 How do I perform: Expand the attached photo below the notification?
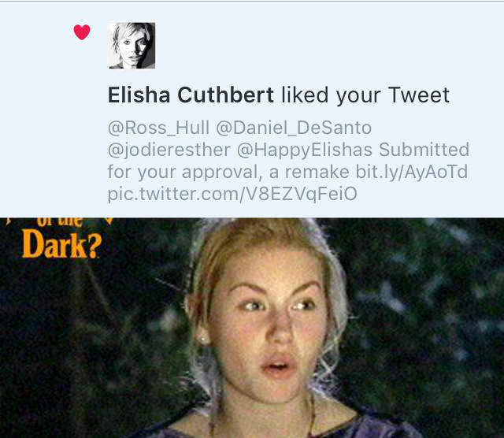tap(252, 328)
